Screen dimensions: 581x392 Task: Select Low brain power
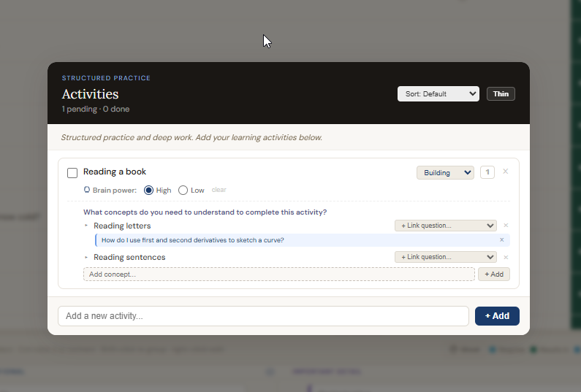(x=183, y=190)
